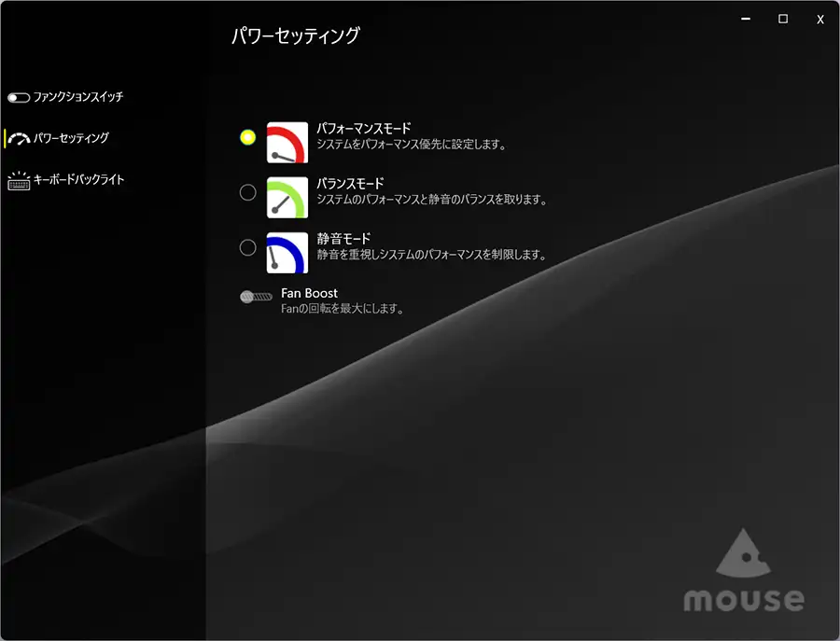The image size is (840, 641).
Task: Toggle the Fan Boost switch
Action: 256,297
